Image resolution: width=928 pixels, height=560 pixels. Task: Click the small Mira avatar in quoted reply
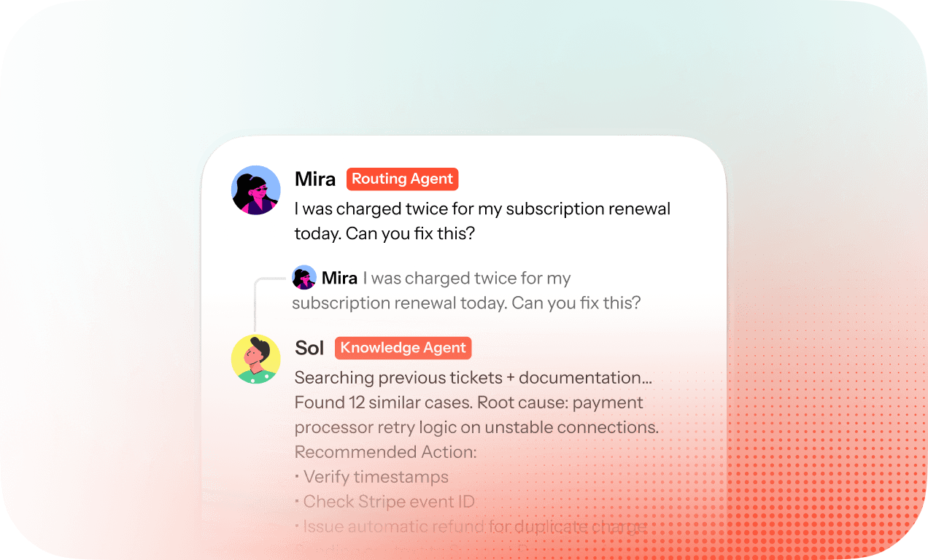[304, 278]
